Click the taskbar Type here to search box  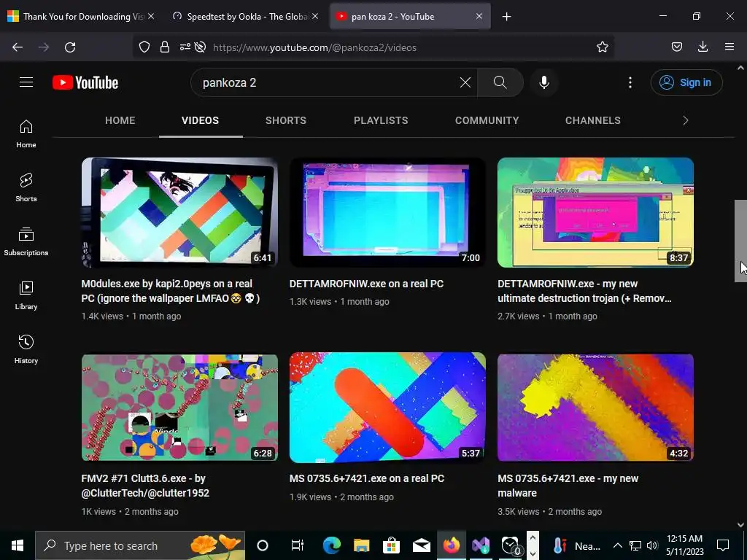click(140, 545)
